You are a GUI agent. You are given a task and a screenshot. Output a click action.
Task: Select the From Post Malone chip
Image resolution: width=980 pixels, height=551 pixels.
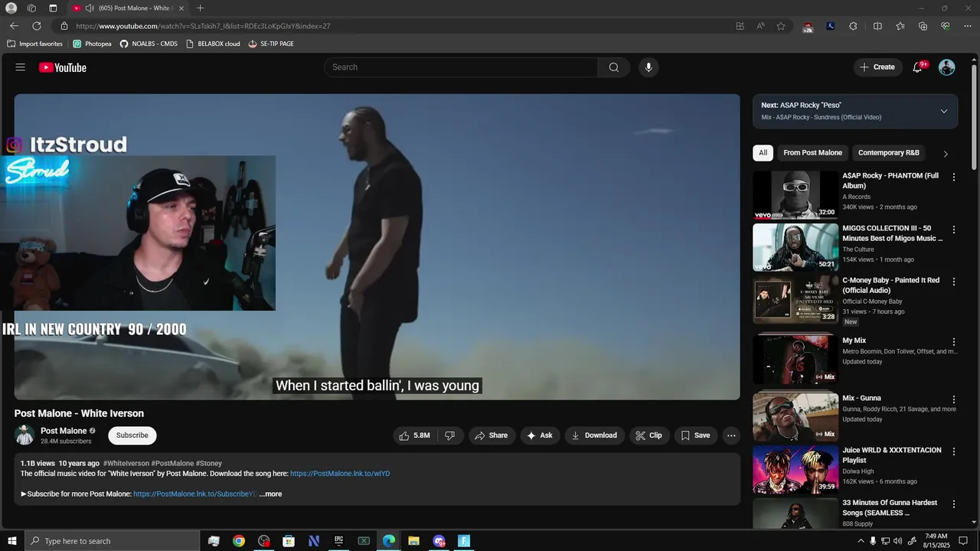pyautogui.click(x=812, y=153)
